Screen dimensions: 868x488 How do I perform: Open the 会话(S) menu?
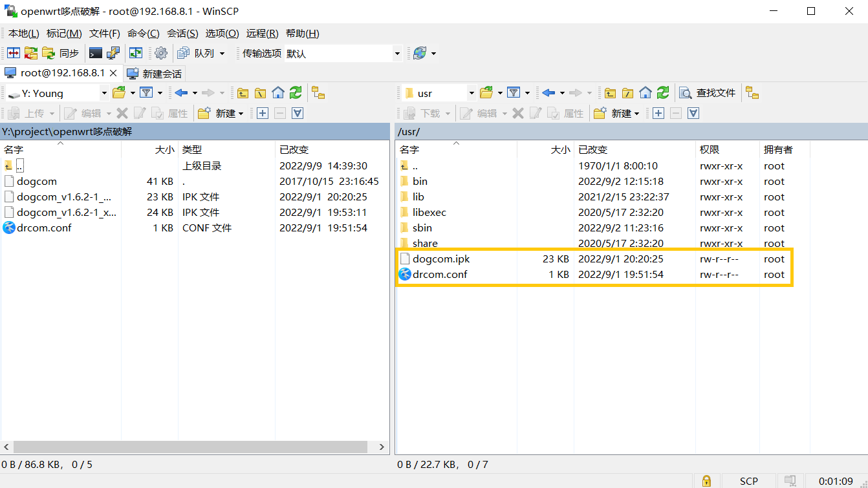[x=182, y=34]
